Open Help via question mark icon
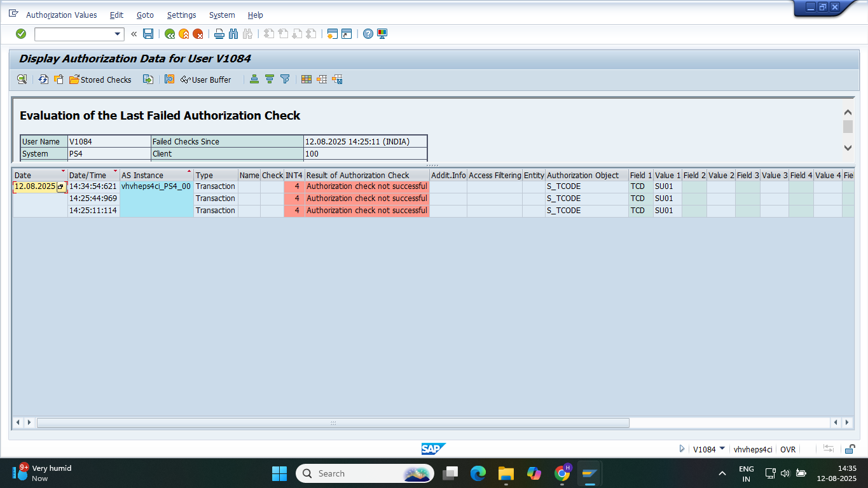This screenshot has height=488, width=868. point(368,34)
